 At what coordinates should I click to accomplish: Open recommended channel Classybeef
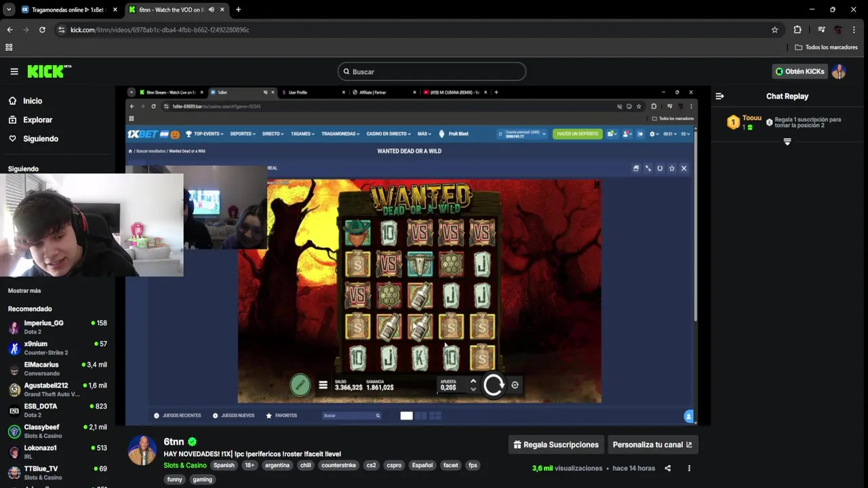point(58,431)
